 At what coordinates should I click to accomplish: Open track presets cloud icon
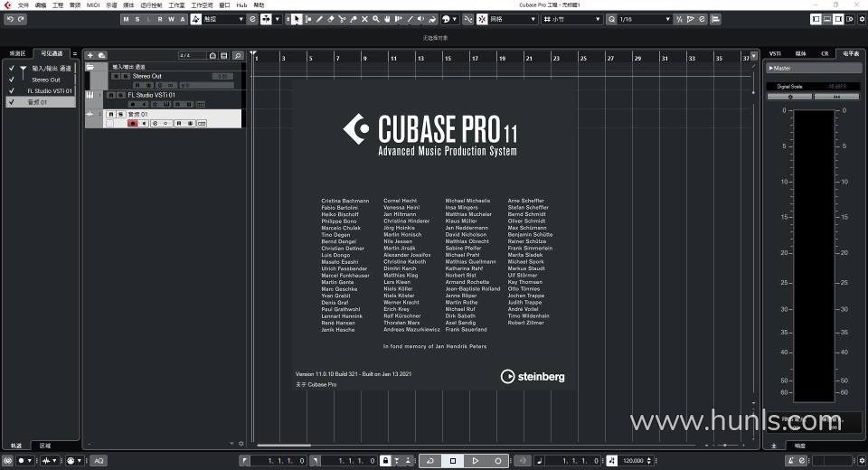pos(102,55)
